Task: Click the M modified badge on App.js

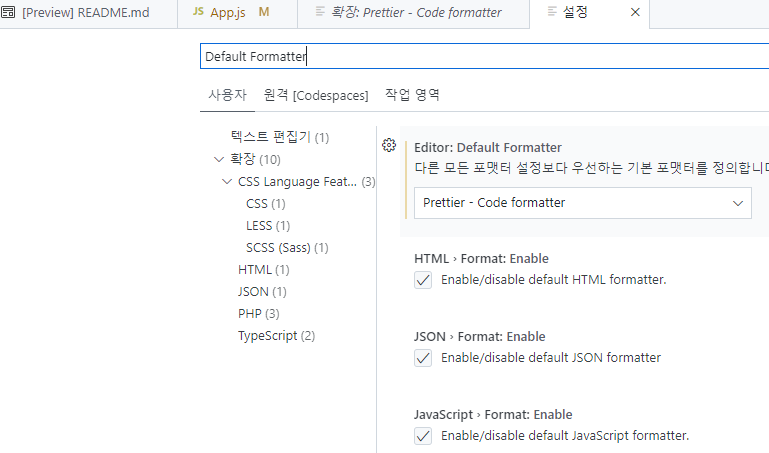Action: click(x=264, y=12)
